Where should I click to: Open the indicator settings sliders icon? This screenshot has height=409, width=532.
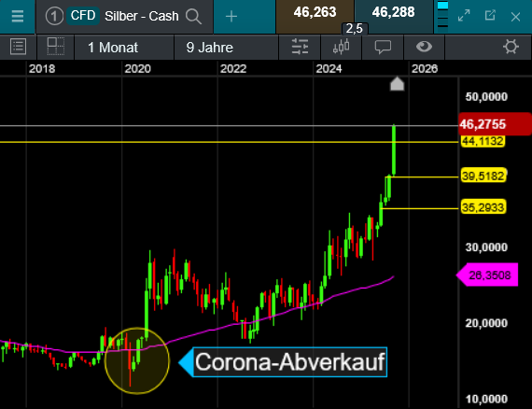click(300, 47)
